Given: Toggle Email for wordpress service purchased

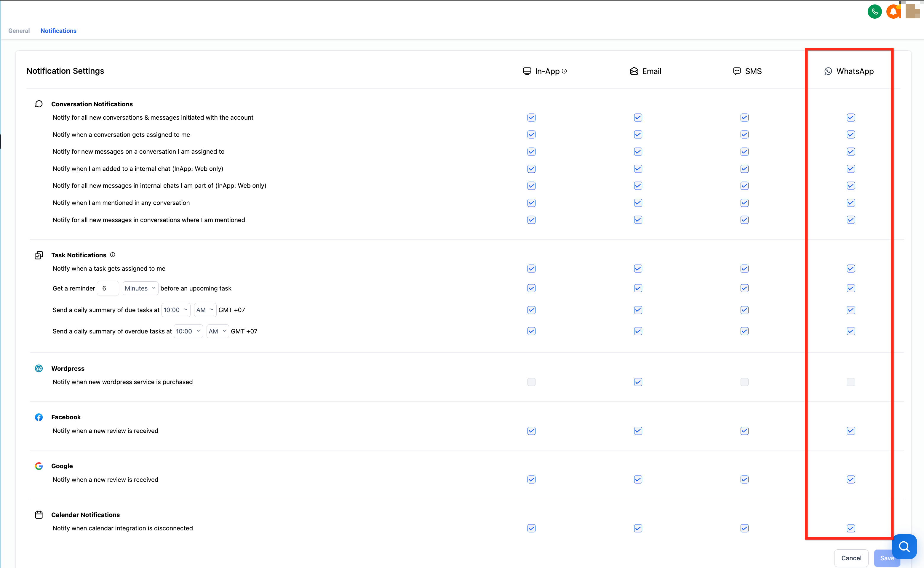Looking at the screenshot, I should click(x=638, y=382).
